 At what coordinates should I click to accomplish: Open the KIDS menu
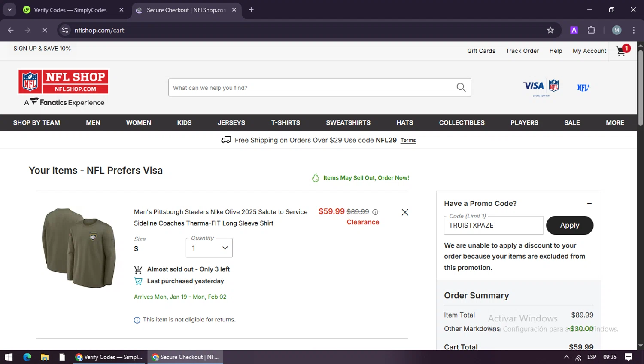pyautogui.click(x=185, y=123)
